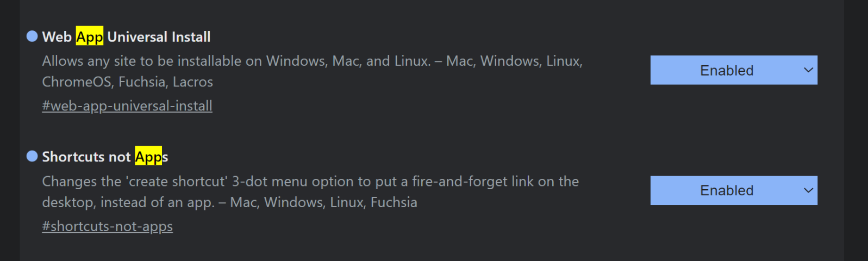Click the Web App Universal Install flag title

126,36
